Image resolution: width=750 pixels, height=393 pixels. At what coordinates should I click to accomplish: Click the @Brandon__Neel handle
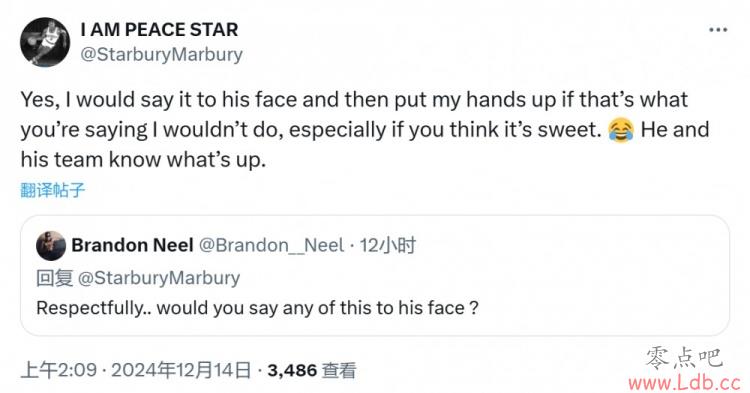click(x=271, y=245)
